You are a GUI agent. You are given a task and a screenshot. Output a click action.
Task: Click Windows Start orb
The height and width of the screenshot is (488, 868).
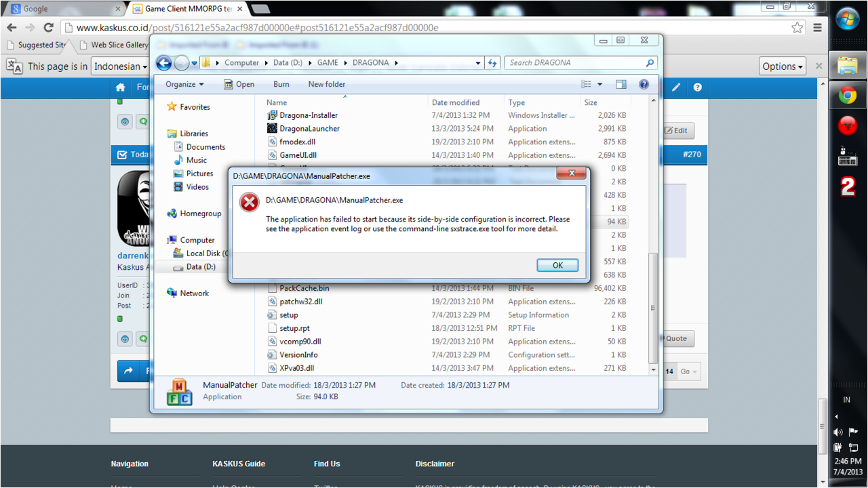848,19
